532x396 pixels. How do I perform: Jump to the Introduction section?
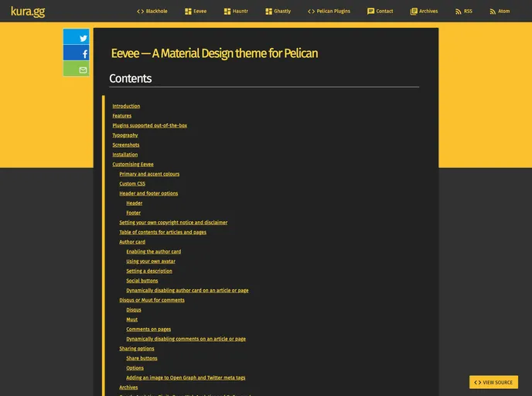[126, 106]
